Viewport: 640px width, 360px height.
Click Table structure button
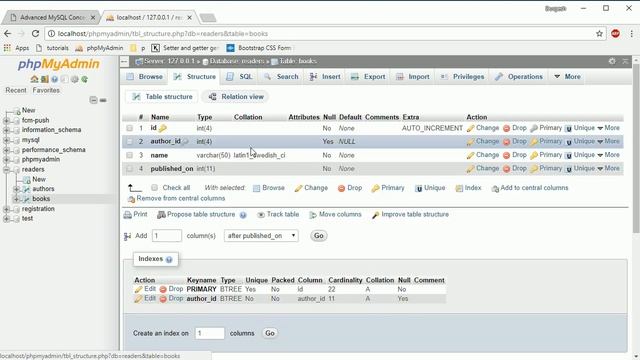click(162, 97)
